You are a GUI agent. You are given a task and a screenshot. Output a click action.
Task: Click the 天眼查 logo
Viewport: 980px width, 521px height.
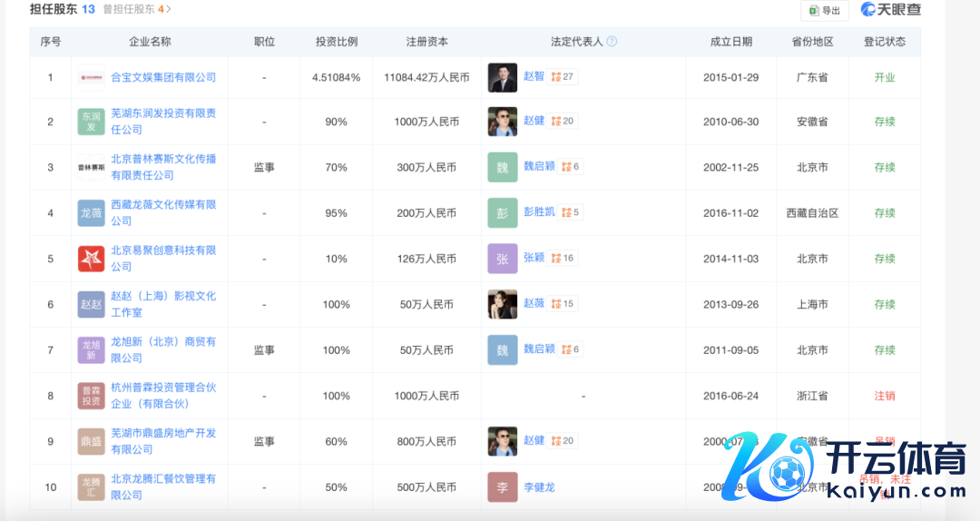(x=890, y=10)
